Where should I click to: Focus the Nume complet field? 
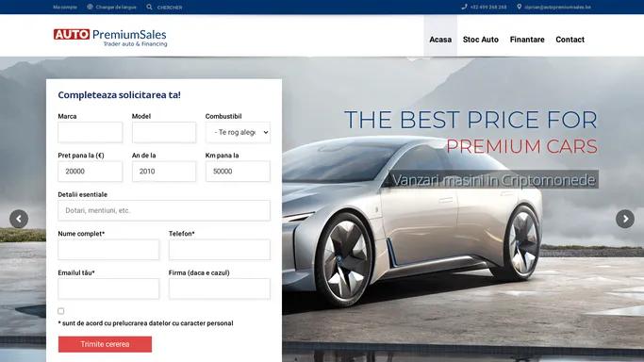(108, 250)
